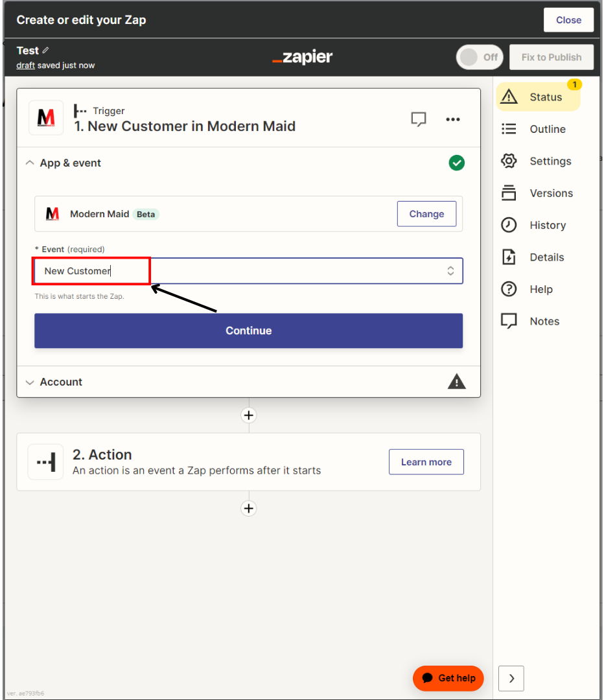Click the green check mark beside App & event
This screenshot has width=604, height=700.
(x=456, y=163)
